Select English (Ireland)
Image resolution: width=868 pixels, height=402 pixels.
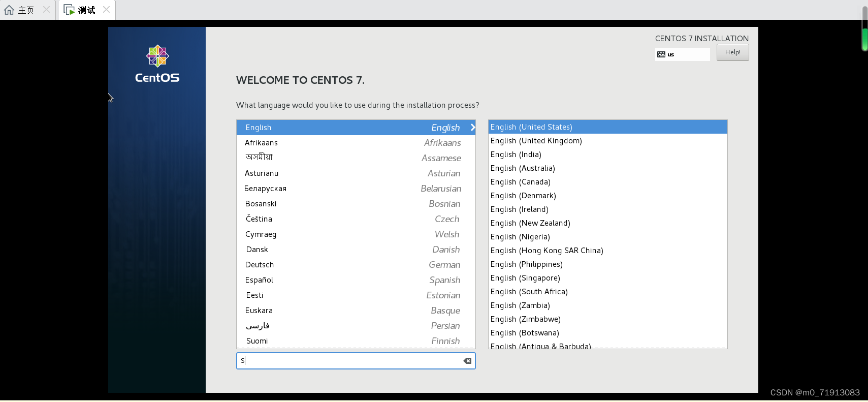608,209
